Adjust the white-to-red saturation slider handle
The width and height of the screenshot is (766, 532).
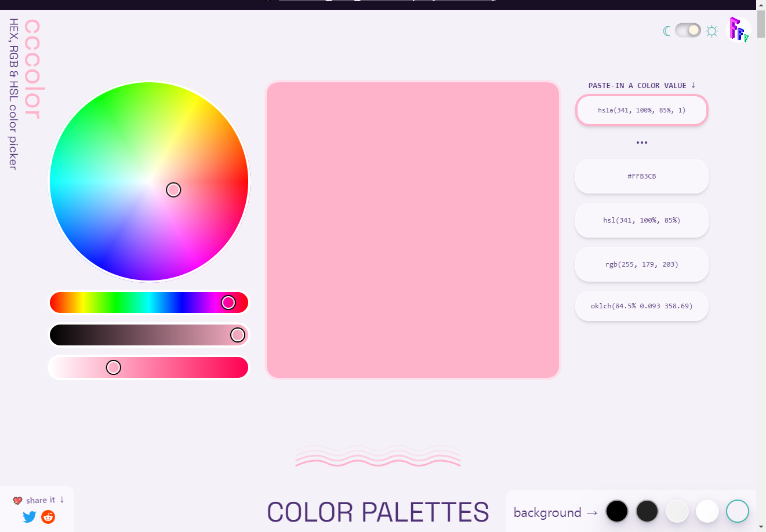pos(114,367)
